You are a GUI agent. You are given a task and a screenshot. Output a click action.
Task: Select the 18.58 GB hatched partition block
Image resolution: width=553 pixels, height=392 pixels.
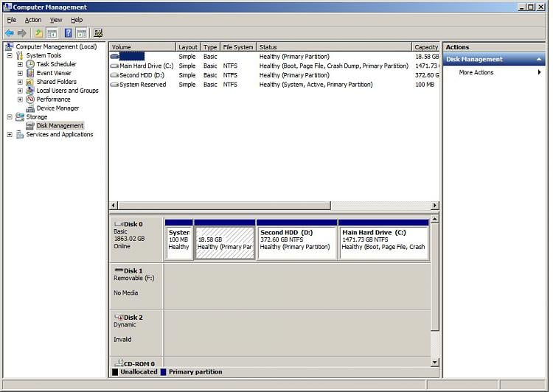(225, 239)
